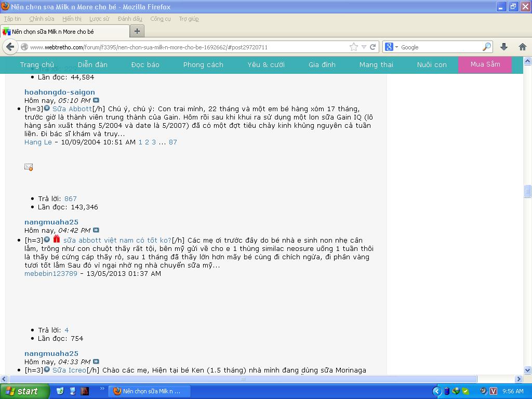Viewport: 532px width, 399px height.
Task: Open the Windows start button
Action: 24,391
